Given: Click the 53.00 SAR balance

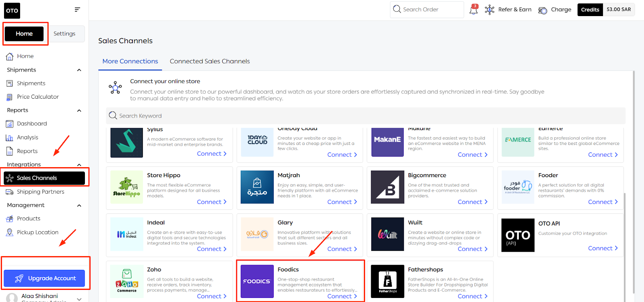Looking at the screenshot, I should [x=619, y=10].
